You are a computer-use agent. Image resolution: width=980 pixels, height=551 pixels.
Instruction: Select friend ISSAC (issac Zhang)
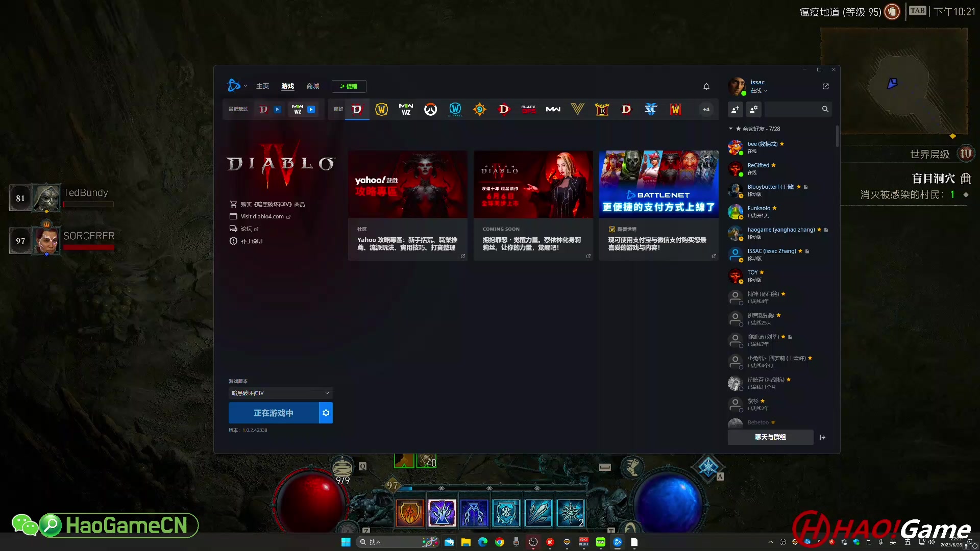click(780, 255)
